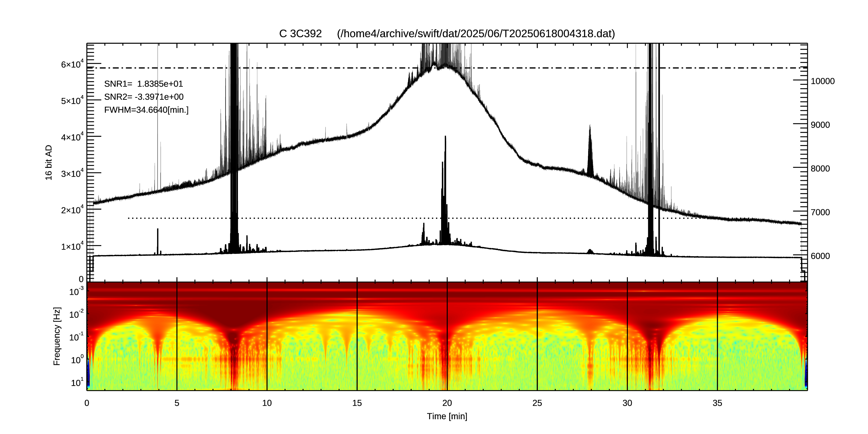This screenshot has height=434, width=868.
Task: Click the time axis label 10
Action: (x=267, y=403)
